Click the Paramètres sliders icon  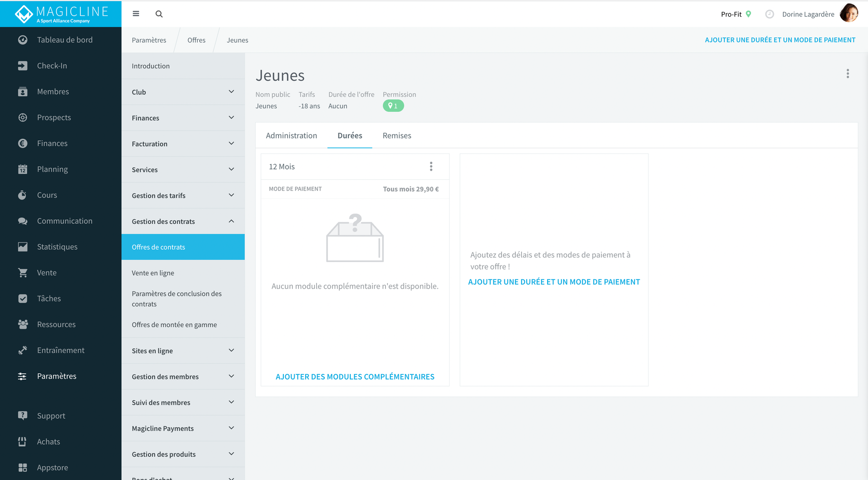[x=22, y=376]
